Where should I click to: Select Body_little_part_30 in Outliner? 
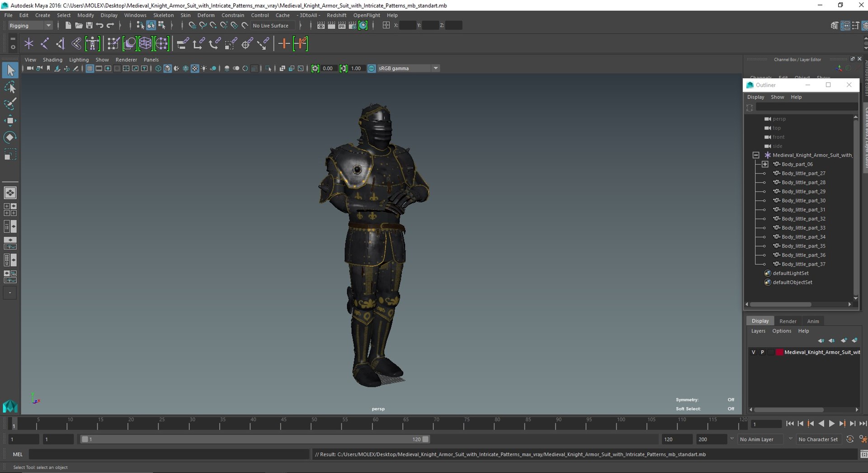click(x=803, y=201)
